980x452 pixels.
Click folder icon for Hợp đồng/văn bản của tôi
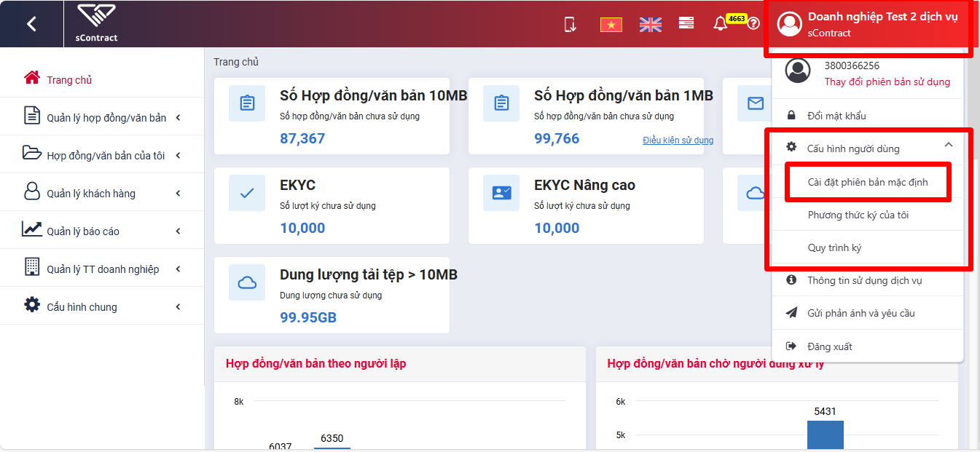(31, 153)
